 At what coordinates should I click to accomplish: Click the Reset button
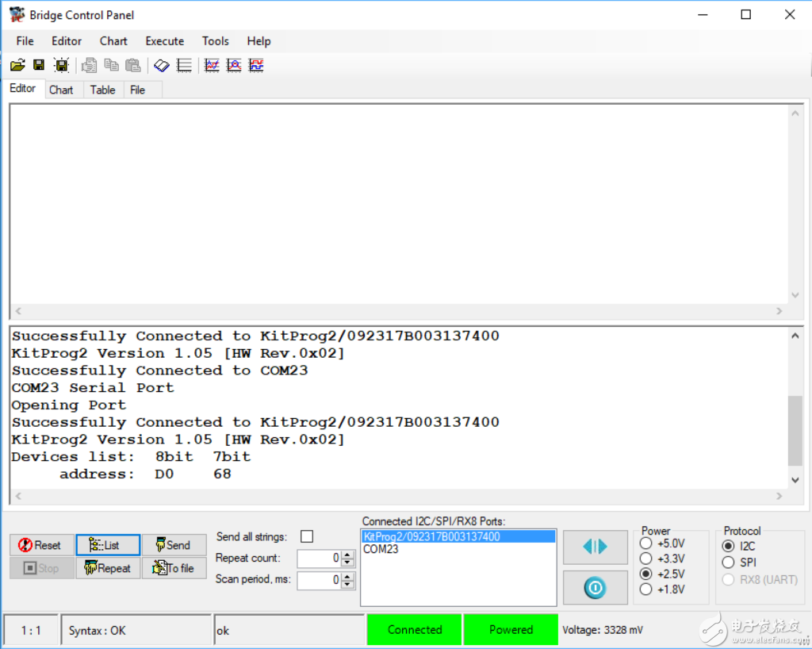41,545
